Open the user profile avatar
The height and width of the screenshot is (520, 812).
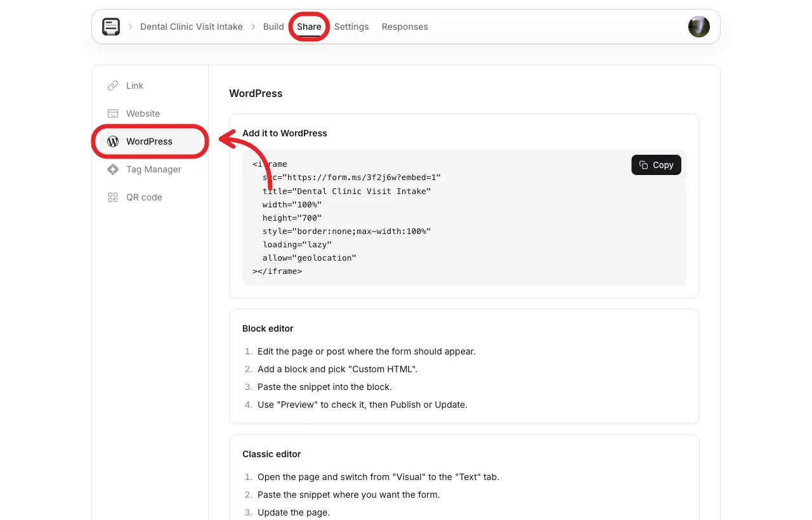699,27
